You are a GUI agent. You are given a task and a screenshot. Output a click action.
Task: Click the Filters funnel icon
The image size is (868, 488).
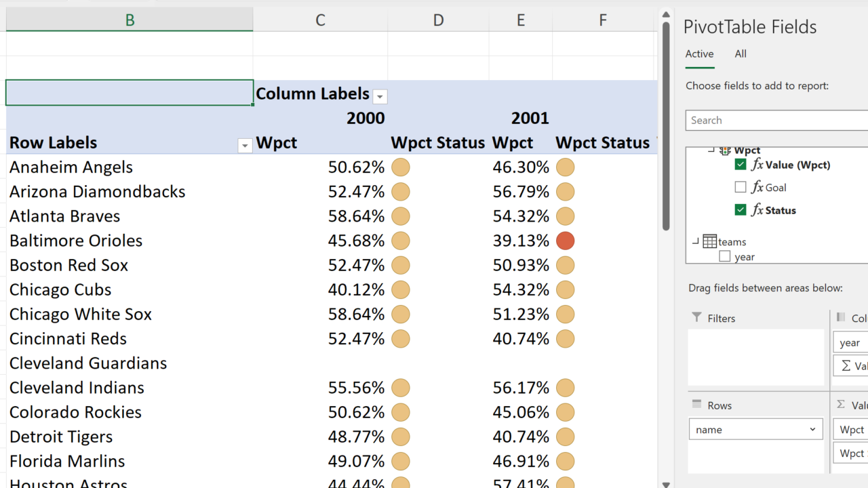696,318
